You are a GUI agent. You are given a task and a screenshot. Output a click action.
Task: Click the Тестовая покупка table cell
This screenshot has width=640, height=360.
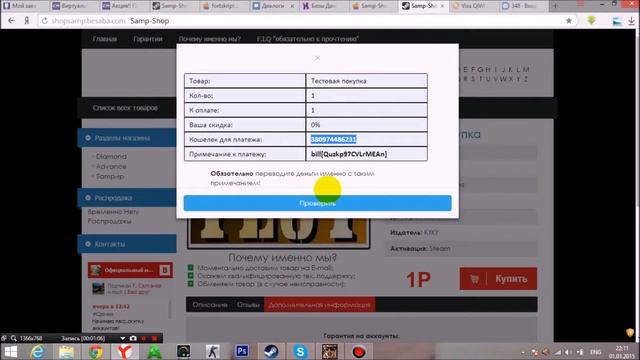click(367, 81)
